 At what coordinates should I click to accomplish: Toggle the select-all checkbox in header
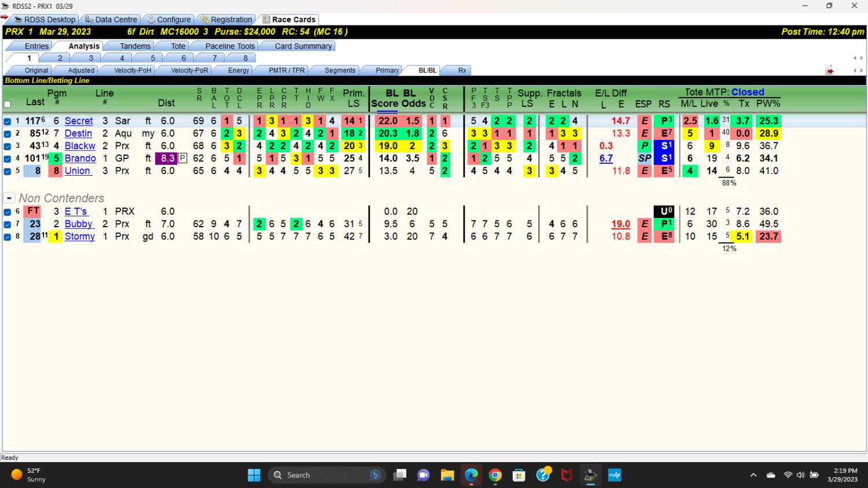click(8, 105)
